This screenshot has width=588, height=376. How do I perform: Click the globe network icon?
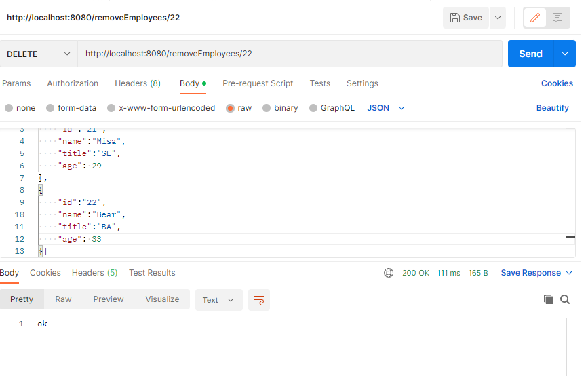(389, 273)
